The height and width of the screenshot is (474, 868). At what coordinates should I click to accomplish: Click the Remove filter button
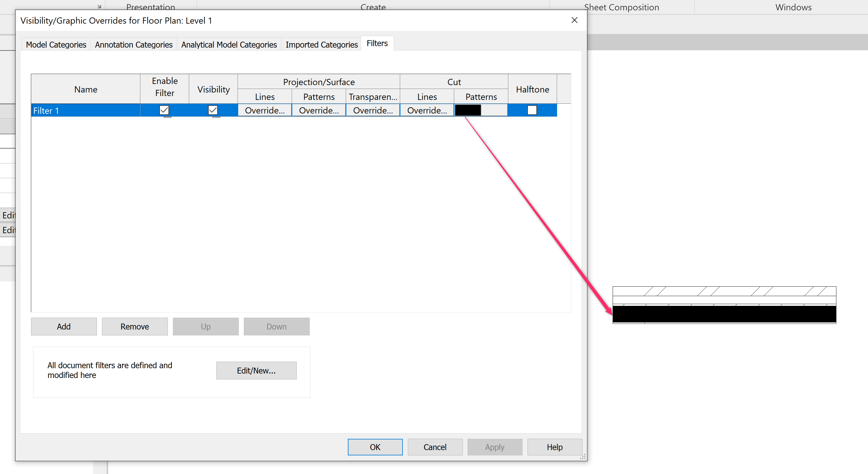pos(134,326)
